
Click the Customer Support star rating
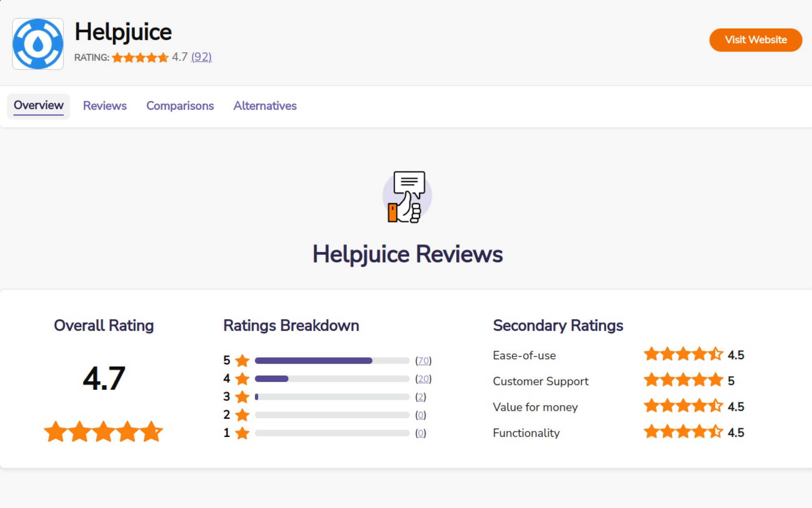(x=683, y=380)
